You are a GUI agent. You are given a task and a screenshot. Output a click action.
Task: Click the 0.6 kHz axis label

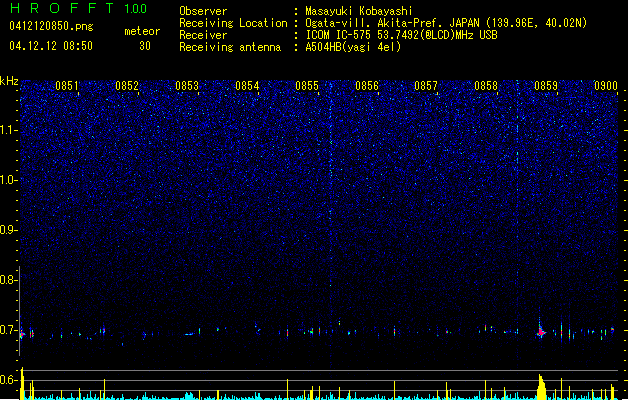(9, 380)
